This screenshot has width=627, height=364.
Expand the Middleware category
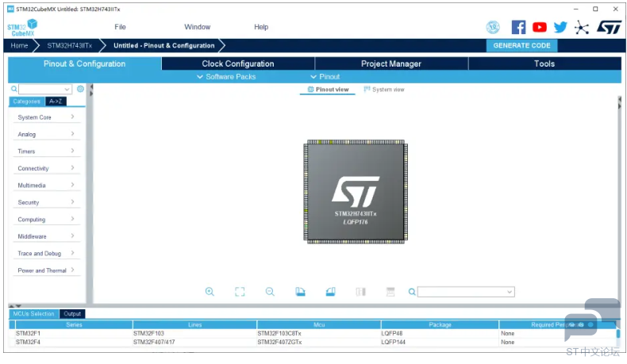pyautogui.click(x=46, y=236)
